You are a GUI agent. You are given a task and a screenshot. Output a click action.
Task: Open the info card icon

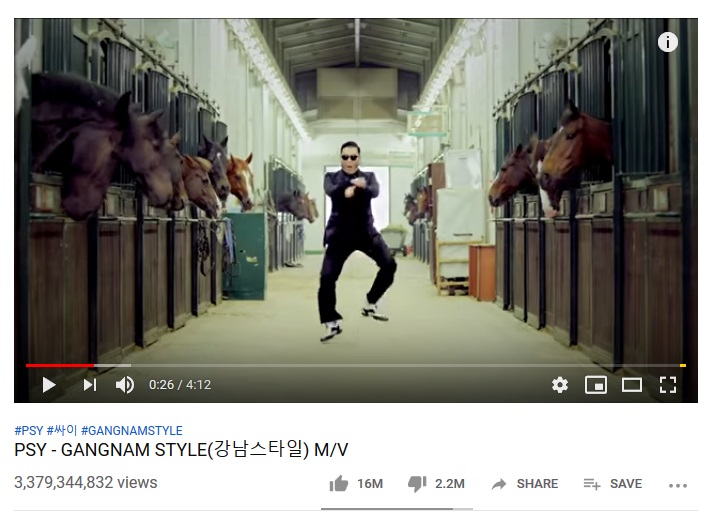click(x=667, y=43)
